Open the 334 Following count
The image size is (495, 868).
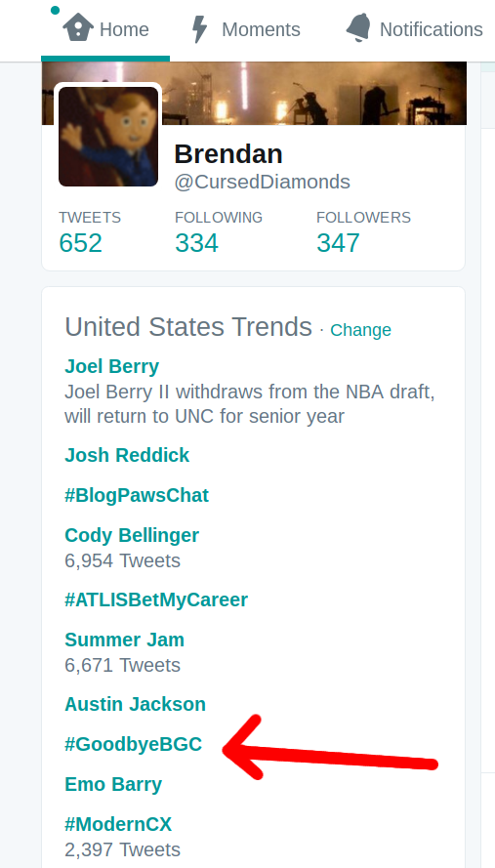tap(196, 243)
